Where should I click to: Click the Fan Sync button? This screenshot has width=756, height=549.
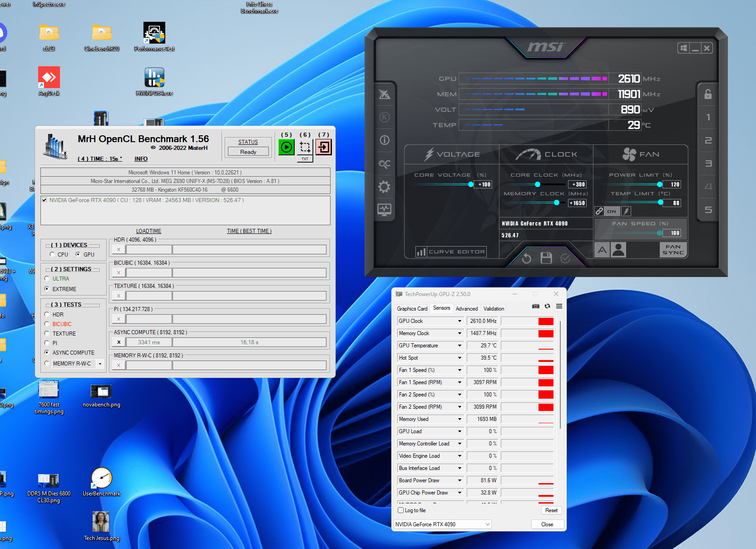point(673,250)
